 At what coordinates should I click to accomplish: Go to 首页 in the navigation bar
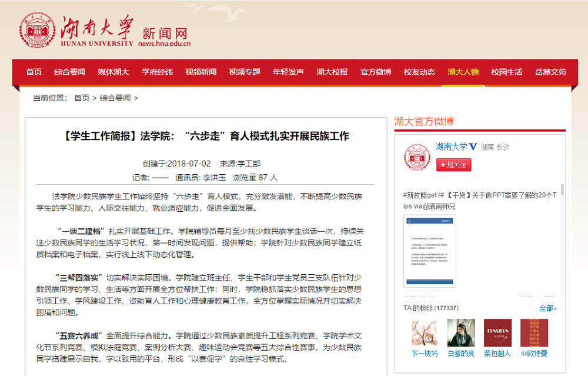click(34, 72)
